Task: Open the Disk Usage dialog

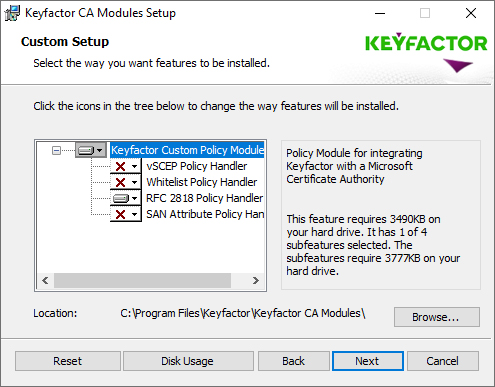Action: tap(188, 361)
